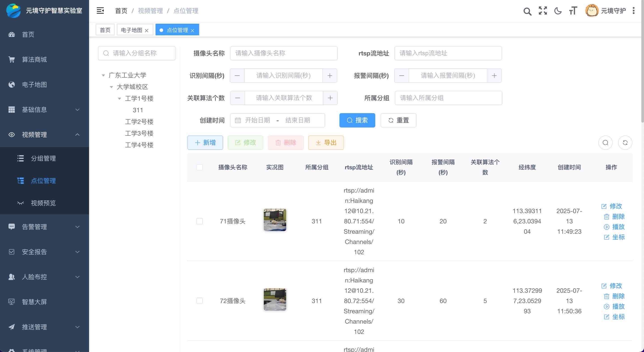Tick the select-all checkbox in the table header
The width and height of the screenshot is (644, 352).
pyautogui.click(x=200, y=167)
